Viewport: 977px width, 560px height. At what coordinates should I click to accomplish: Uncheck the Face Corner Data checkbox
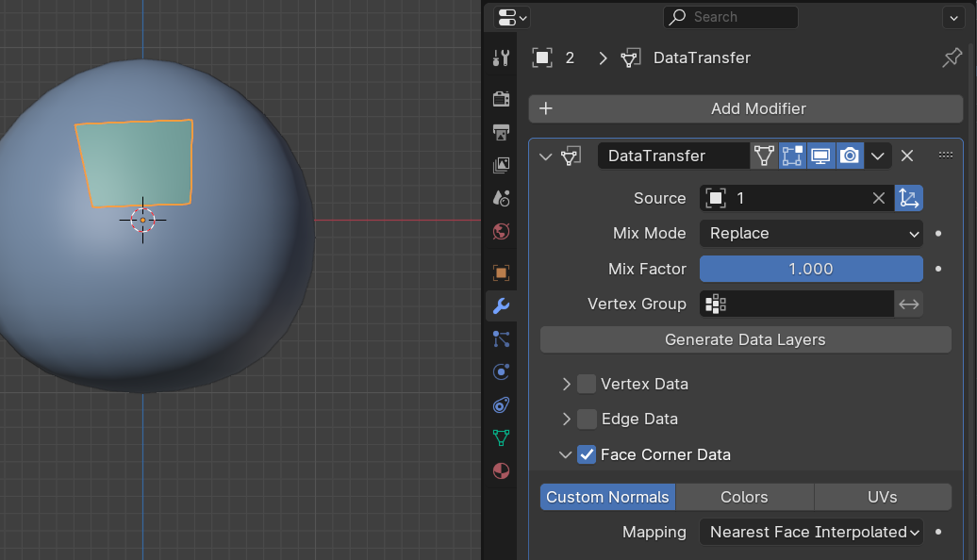point(587,454)
